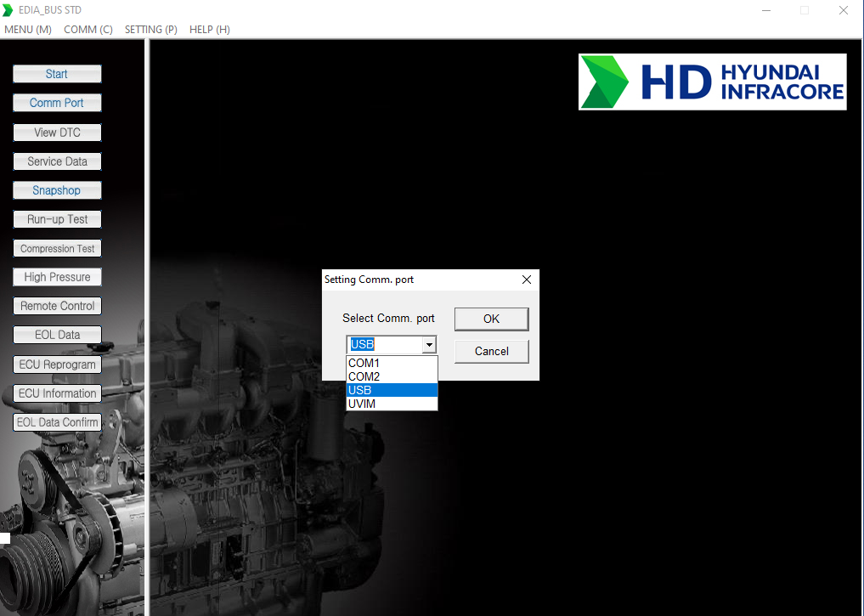Screen dimensions: 864x616
Task: Cancel the Setting Comm. port dialog
Action: 492,352
